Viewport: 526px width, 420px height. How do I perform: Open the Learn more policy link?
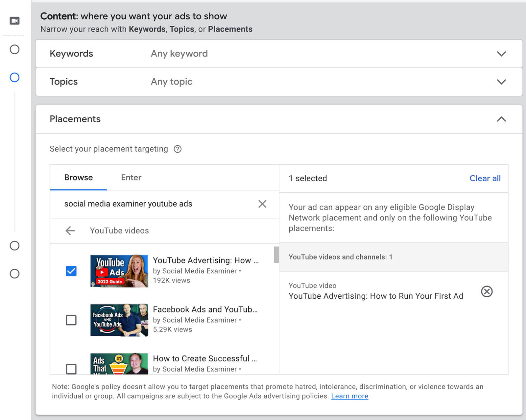[x=349, y=396]
